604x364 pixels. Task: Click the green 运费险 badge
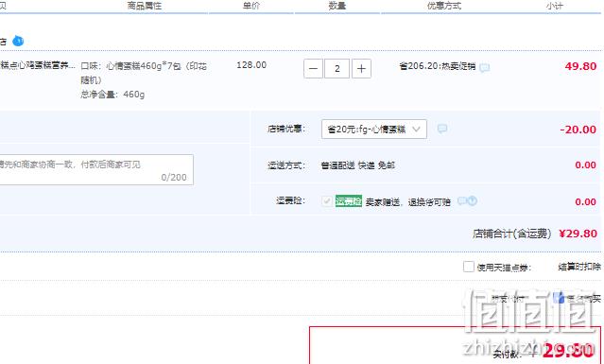pos(349,201)
